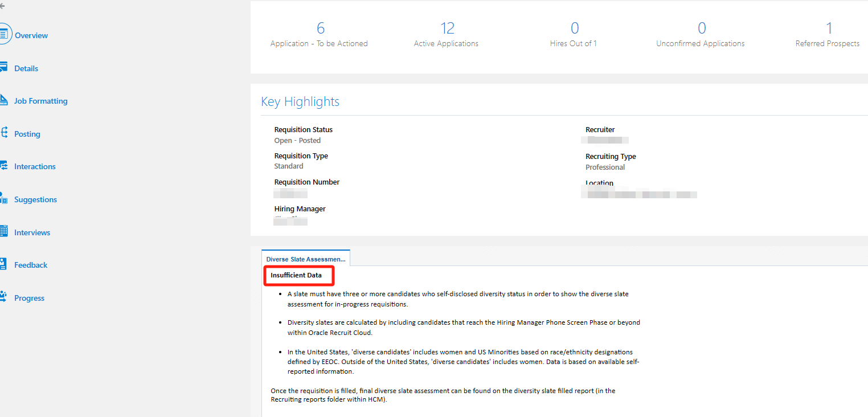The width and height of the screenshot is (868, 417).
Task: Click the 'Insufficient Data' heading
Action: pyautogui.click(x=296, y=275)
